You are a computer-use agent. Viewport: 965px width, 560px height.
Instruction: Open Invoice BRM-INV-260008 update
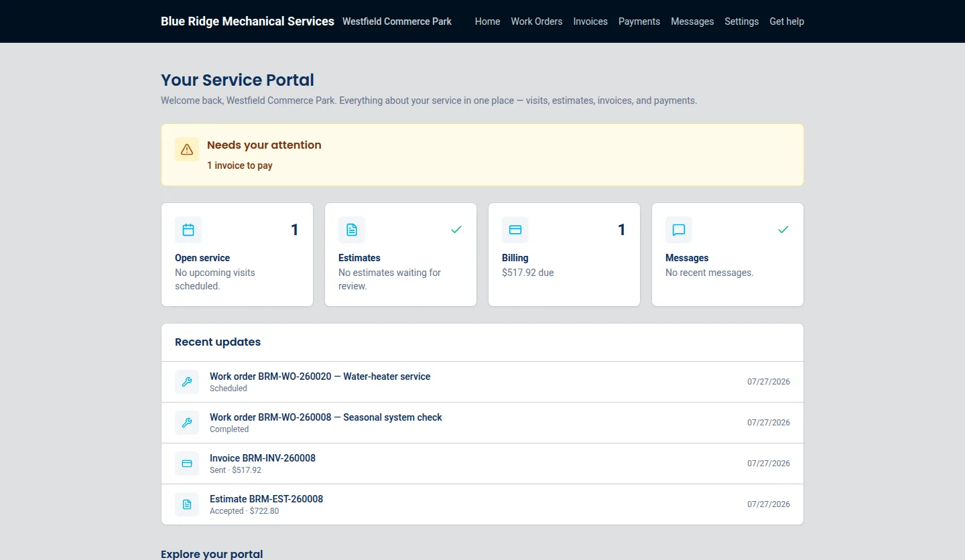[482, 464]
